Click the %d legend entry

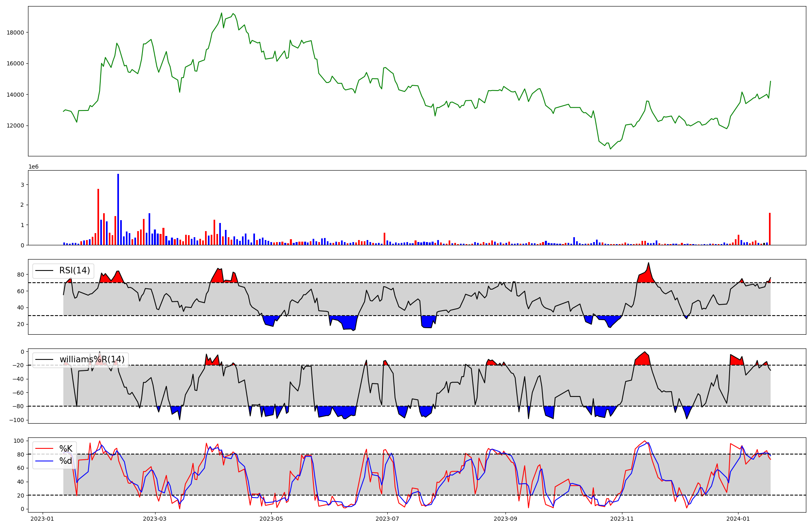(65, 461)
